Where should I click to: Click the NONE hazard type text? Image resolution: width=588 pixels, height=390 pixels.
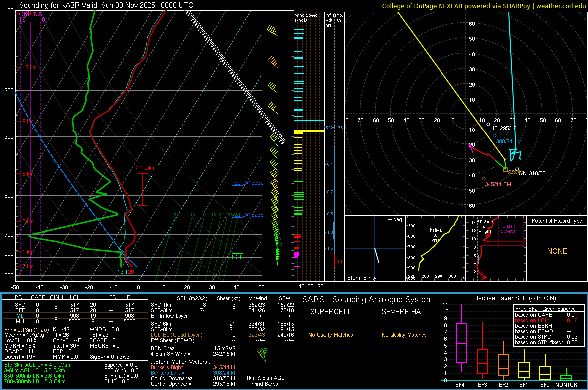[x=557, y=251]
